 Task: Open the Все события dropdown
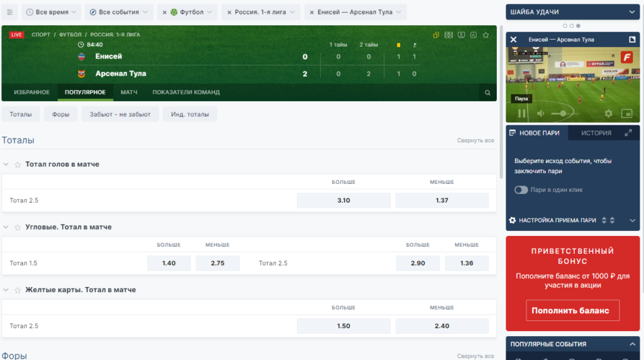(x=119, y=13)
